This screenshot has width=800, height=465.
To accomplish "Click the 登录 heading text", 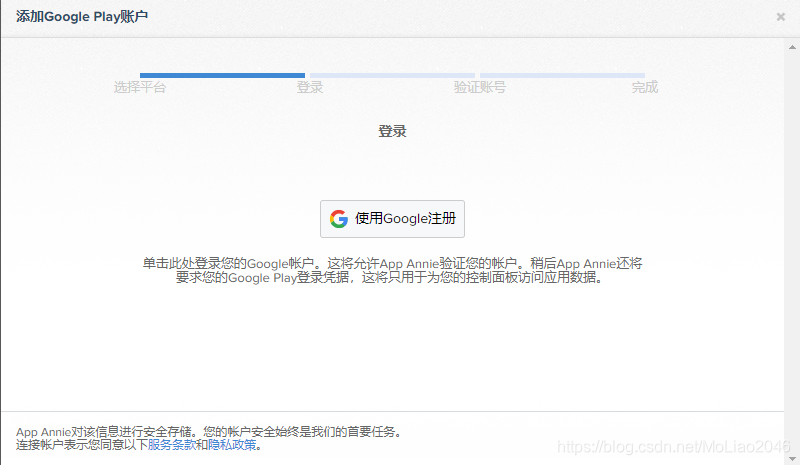I will coord(392,131).
